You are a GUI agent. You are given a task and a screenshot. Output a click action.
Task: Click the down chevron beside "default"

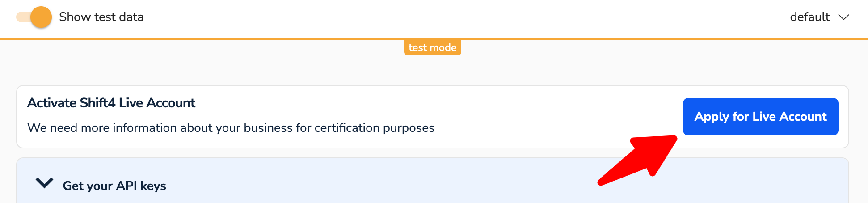click(843, 17)
